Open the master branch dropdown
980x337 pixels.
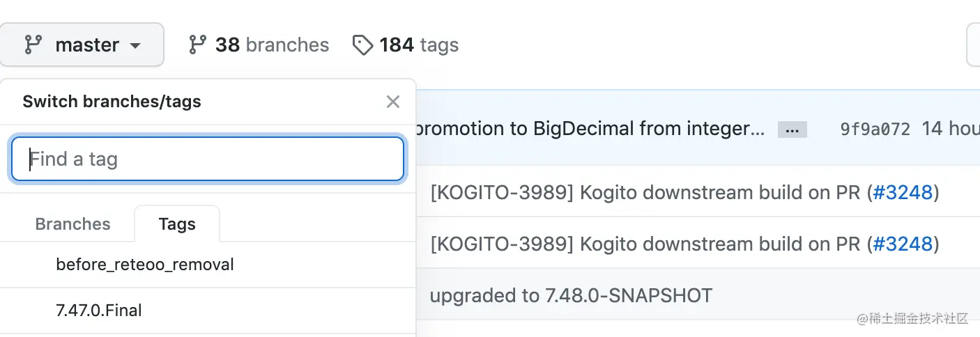pyautogui.click(x=82, y=45)
